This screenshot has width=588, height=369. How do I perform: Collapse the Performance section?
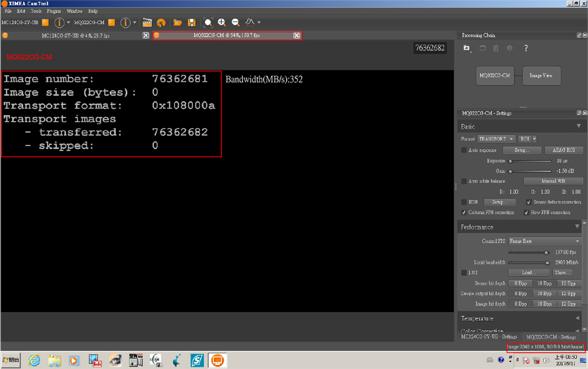(577, 226)
